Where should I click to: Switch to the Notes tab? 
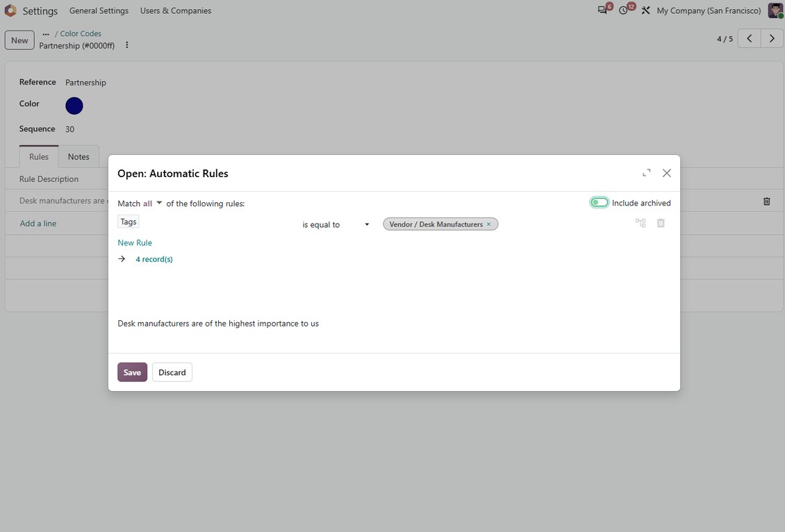(78, 157)
